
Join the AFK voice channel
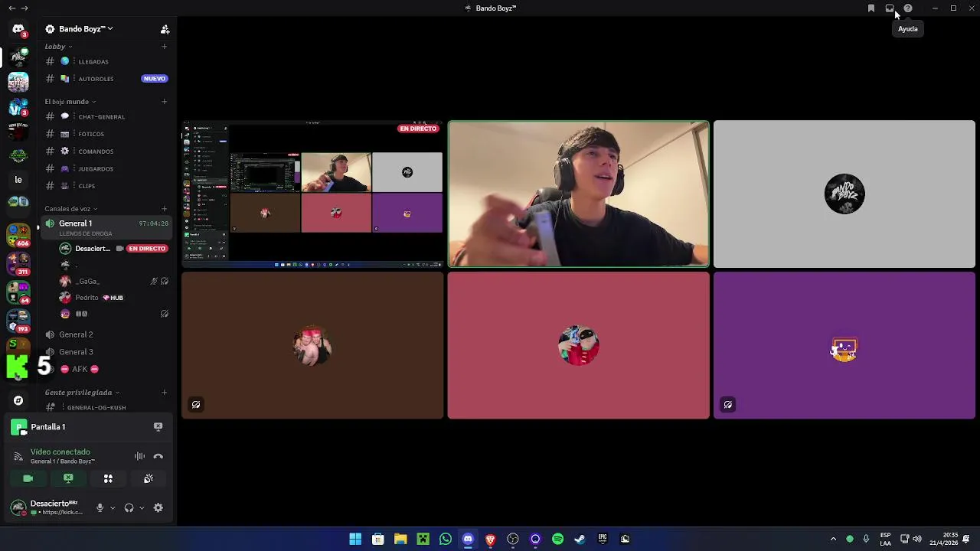(x=106, y=369)
